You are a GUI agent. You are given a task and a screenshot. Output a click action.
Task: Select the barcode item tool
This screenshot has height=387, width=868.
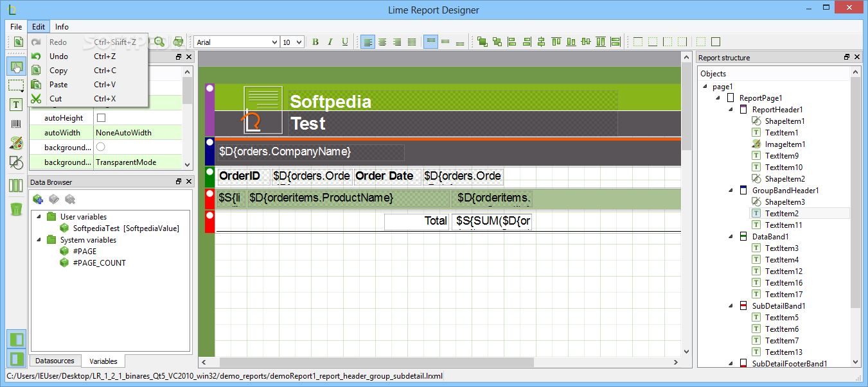point(17,124)
